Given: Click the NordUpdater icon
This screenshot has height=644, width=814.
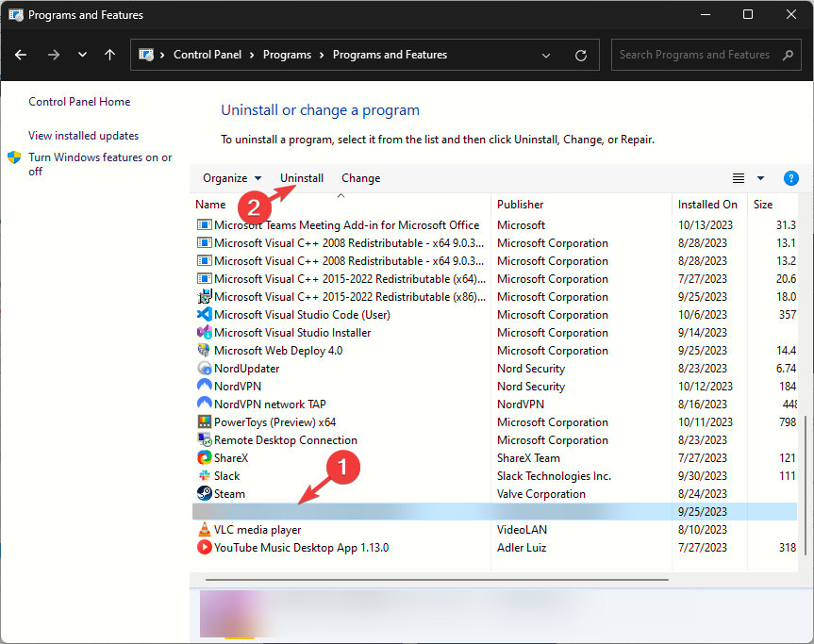Looking at the screenshot, I should coord(205,368).
